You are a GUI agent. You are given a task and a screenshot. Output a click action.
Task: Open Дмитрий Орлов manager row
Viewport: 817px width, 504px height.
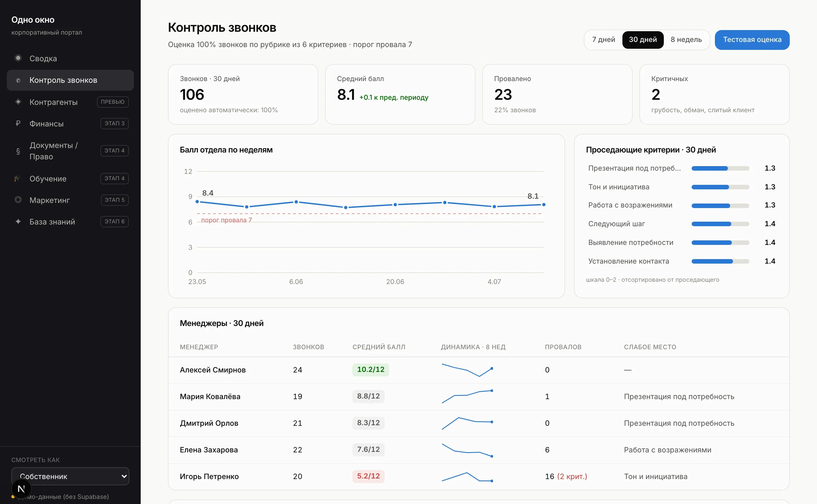tap(478, 423)
